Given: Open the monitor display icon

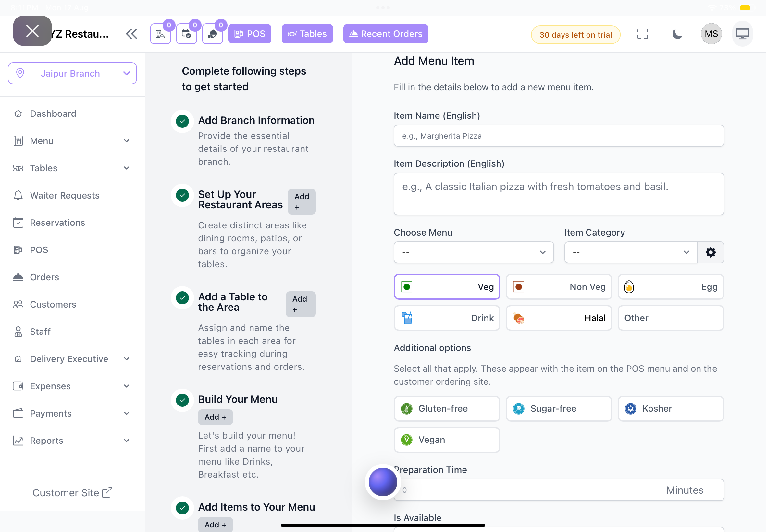Looking at the screenshot, I should (x=743, y=34).
